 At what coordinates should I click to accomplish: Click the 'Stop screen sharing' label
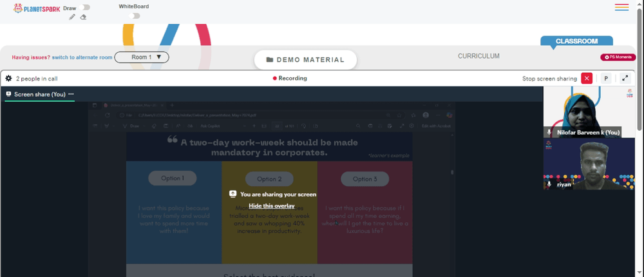click(549, 79)
